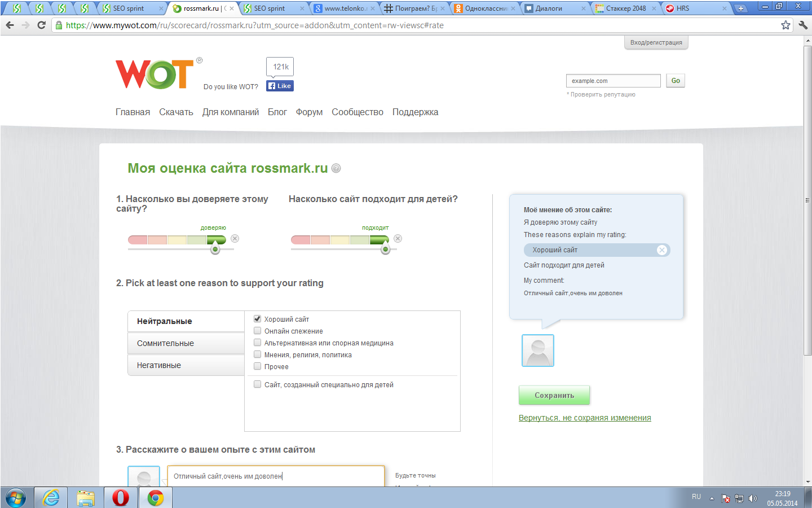
Task: Click the Action Center flag icon in the tray
Action: pos(726,498)
